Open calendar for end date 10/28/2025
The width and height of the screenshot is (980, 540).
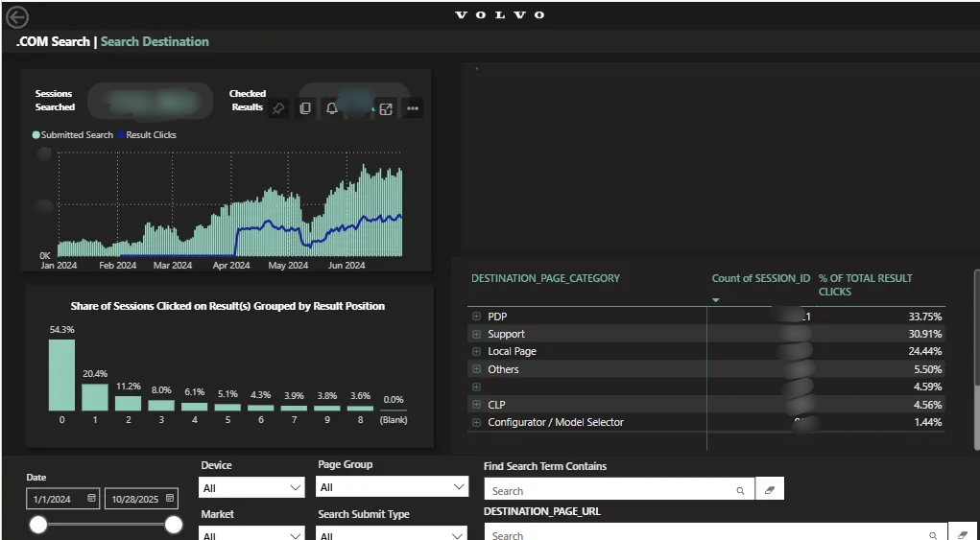tap(170, 498)
